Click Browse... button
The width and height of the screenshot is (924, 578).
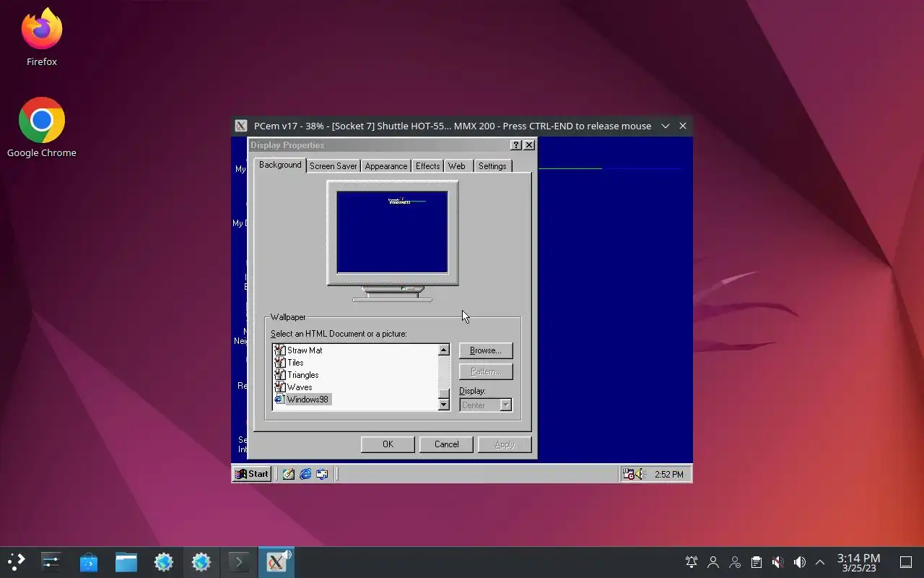coord(486,350)
